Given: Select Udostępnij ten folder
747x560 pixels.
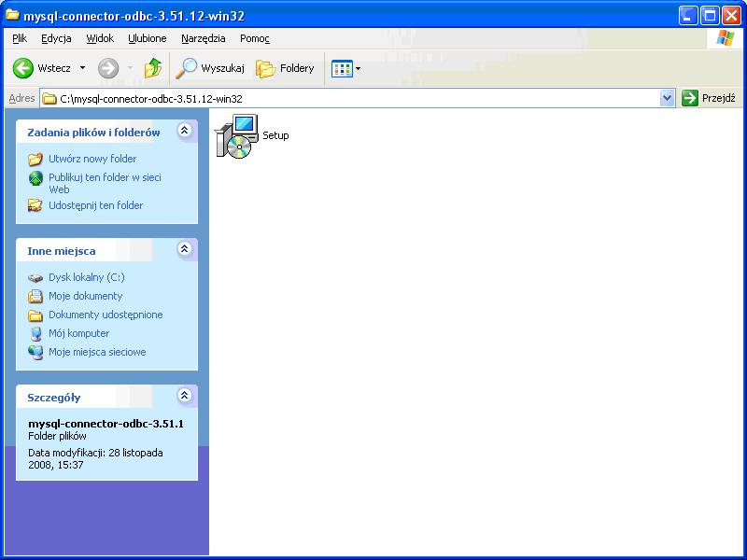Looking at the screenshot, I should (x=95, y=205).
